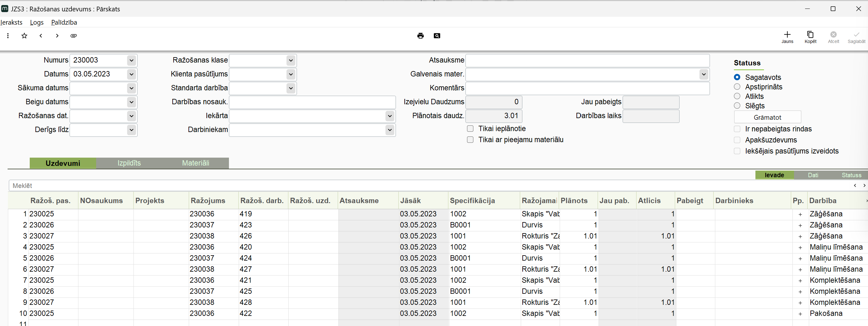
Task: Click the Pp. plus sign in row 230026 / 423
Action: [800, 226]
